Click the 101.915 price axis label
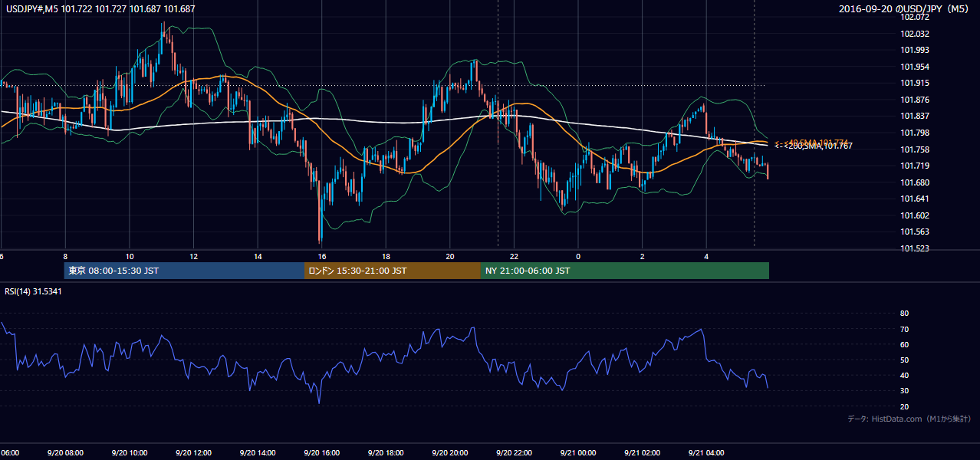 pyautogui.click(x=915, y=83)
